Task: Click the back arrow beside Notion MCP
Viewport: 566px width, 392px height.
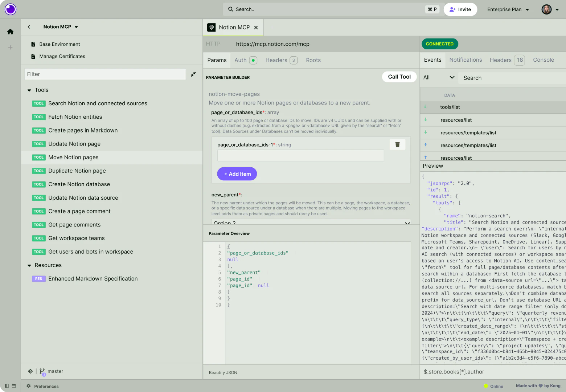Action: pyautogui.click(x=29, y=27)
